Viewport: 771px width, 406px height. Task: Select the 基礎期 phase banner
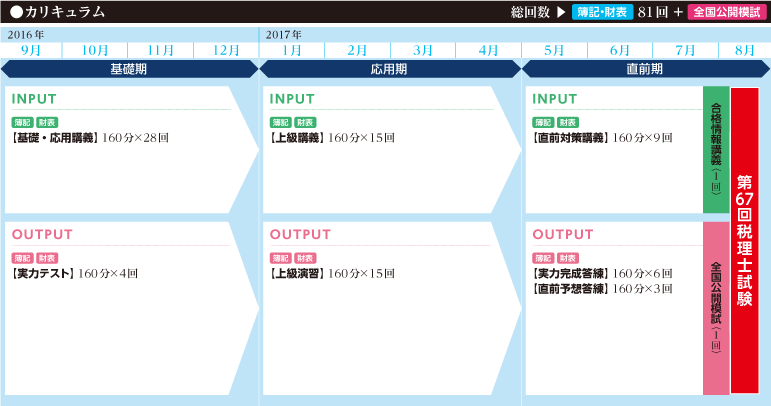[x=130, y=69]
